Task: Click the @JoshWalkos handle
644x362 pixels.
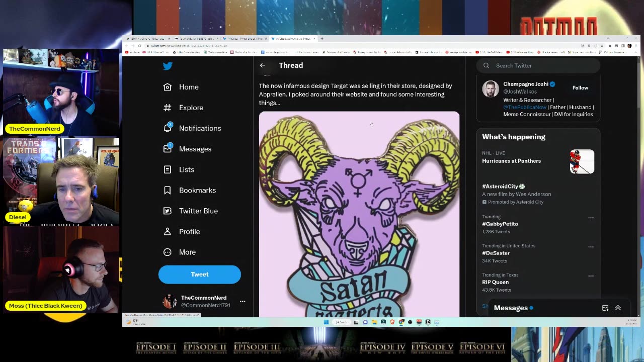Action: pos(520,92)
